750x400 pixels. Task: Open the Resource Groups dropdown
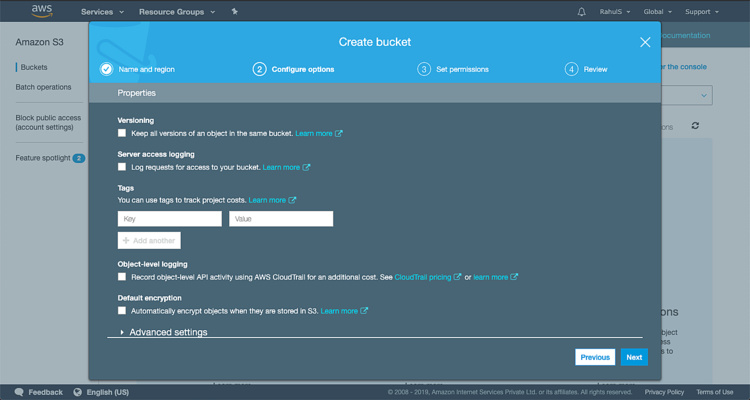pyautogui.click(x=177, y=12)
